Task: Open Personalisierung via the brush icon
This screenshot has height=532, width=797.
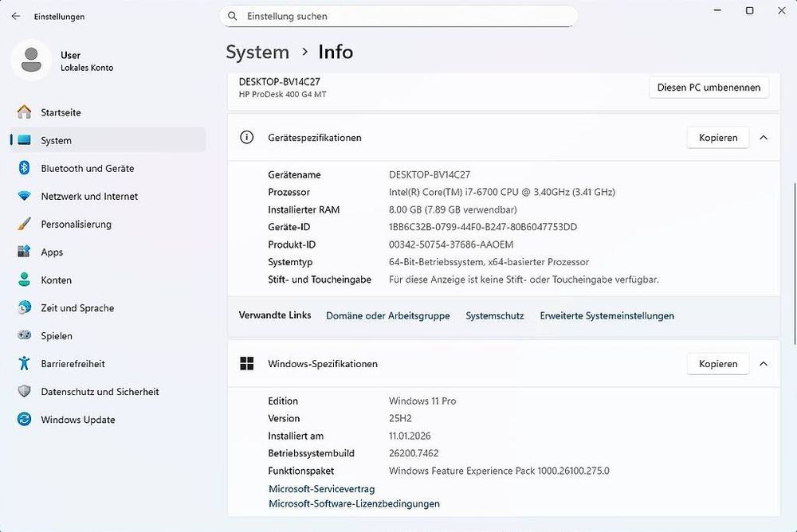Action: (25, 224)
